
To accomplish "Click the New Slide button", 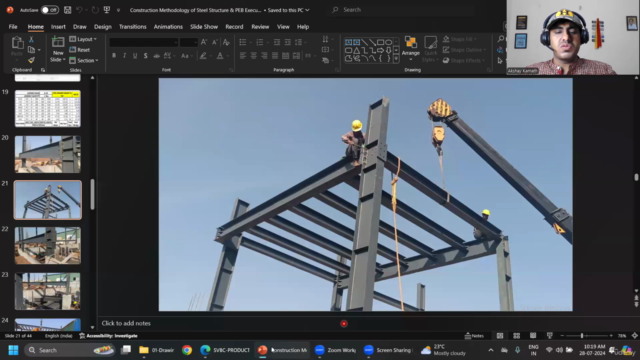I will [58, 49].
